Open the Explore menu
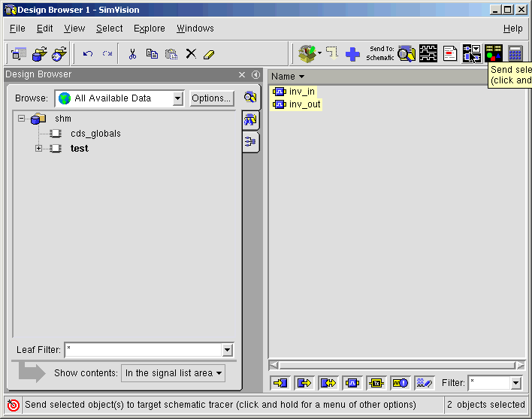Image resolution: width=532 pixels, height=419 pixels. tap(149, 29)
